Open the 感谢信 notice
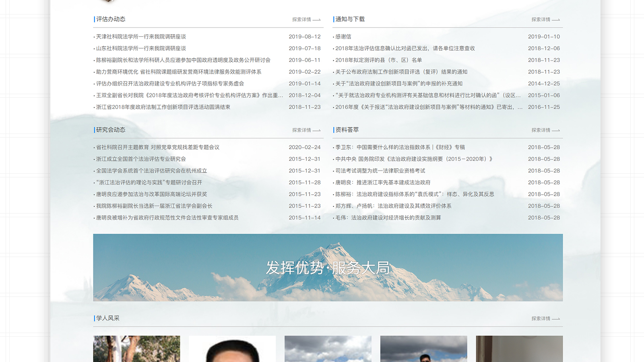 (343, 37)
